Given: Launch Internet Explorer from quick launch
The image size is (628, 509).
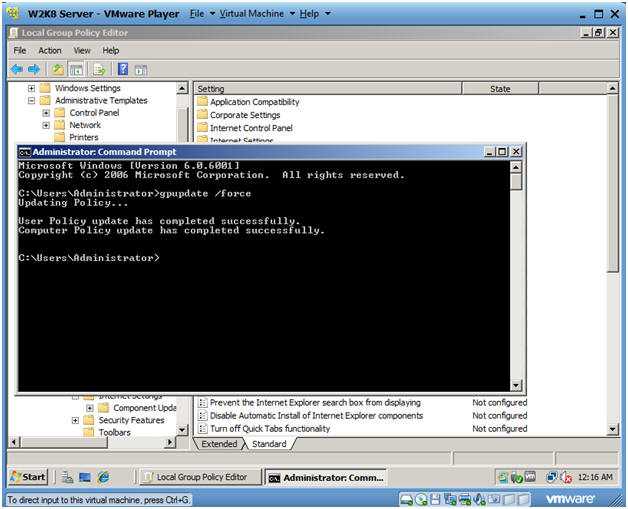Looking at the screenshot, I should click(x=103, y=477).
